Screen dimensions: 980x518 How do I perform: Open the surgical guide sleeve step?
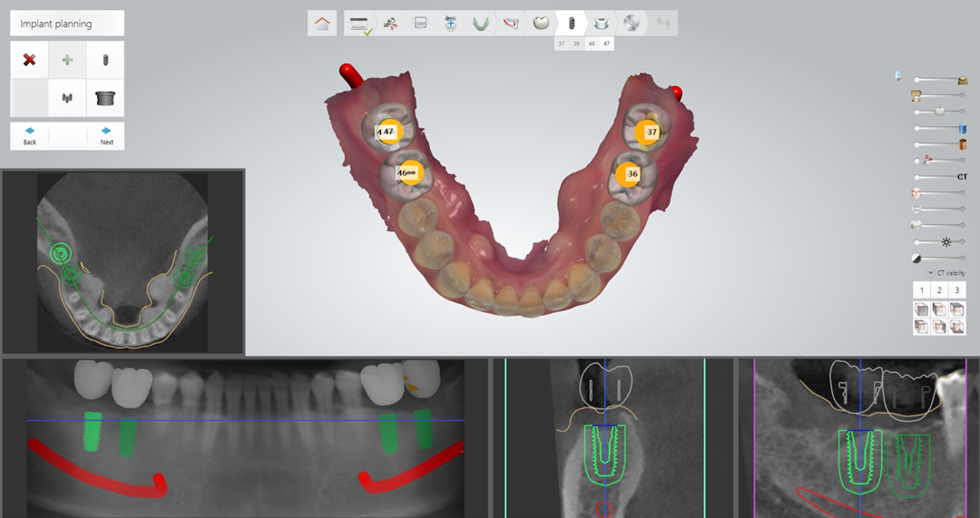click(x=601, y=23)
